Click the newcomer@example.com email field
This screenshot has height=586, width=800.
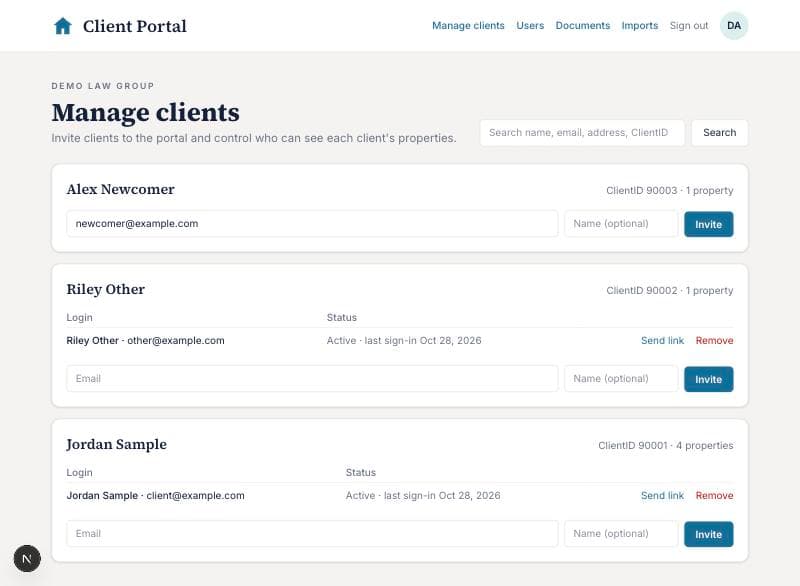point(312,224)
